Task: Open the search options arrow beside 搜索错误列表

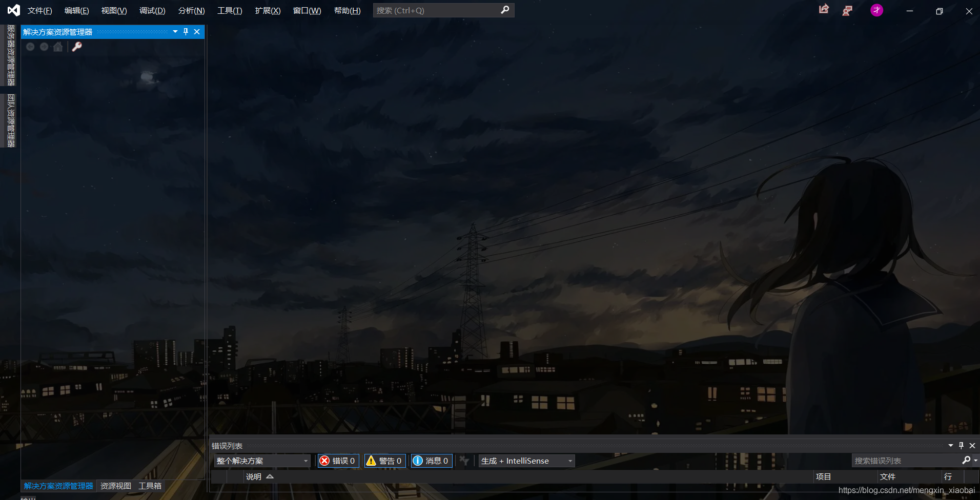Action: [975, 461]
